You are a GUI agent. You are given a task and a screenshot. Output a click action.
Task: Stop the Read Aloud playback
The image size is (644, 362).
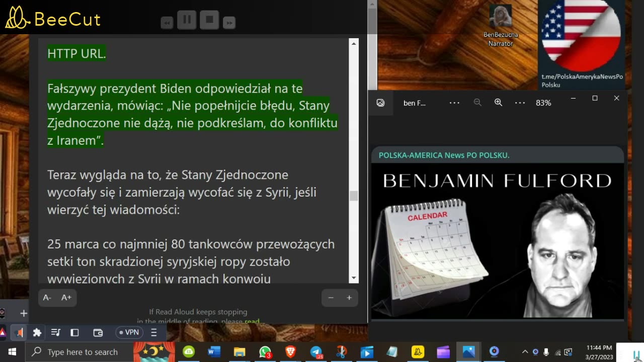(x=209, y=20)
